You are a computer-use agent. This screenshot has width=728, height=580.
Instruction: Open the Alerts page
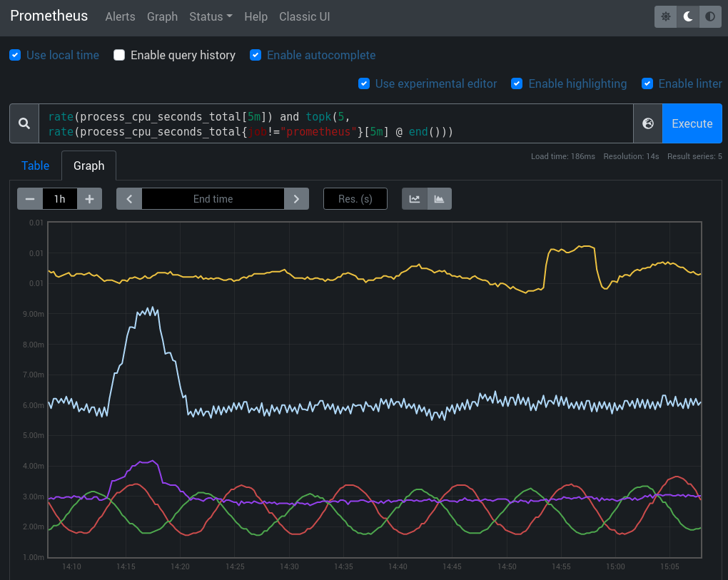tap(120, 16)
